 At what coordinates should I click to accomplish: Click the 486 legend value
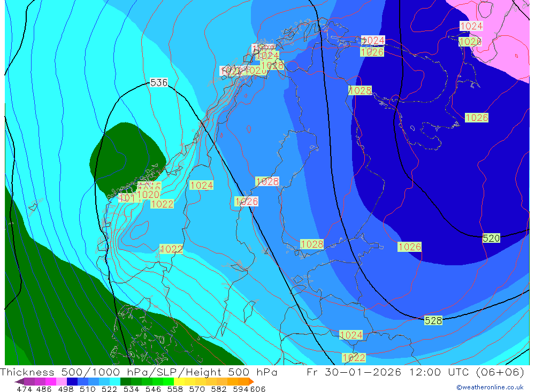(44, 389)
